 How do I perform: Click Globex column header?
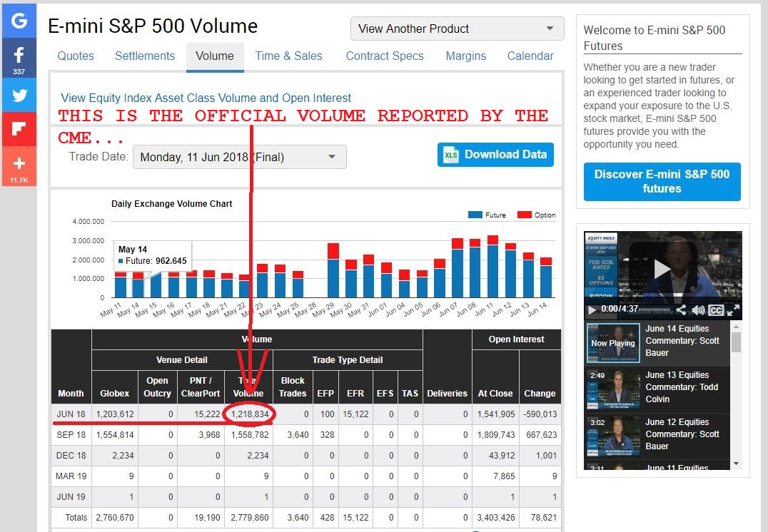pos(115,394)
